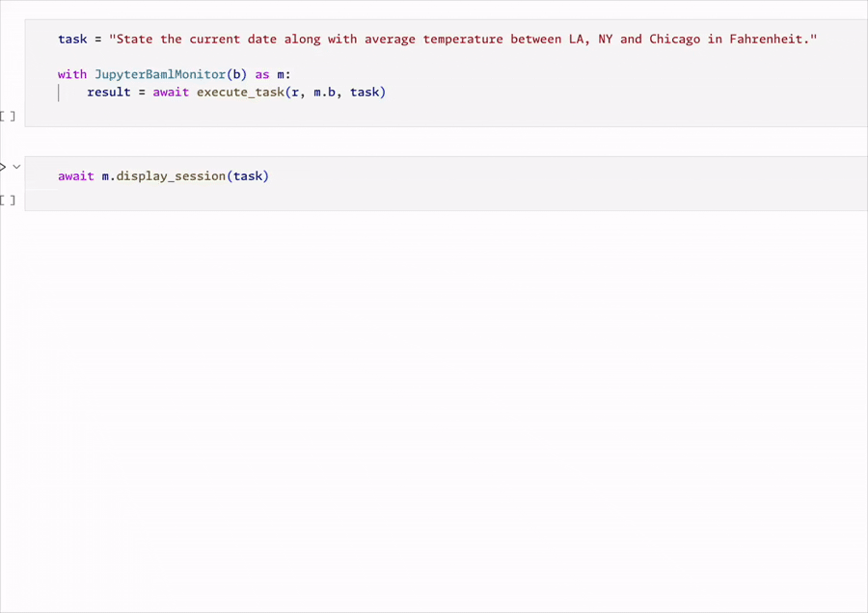Open the run options chevron dropdown
This screenshot has height=613, width=868.
click(x=16, y=167)
